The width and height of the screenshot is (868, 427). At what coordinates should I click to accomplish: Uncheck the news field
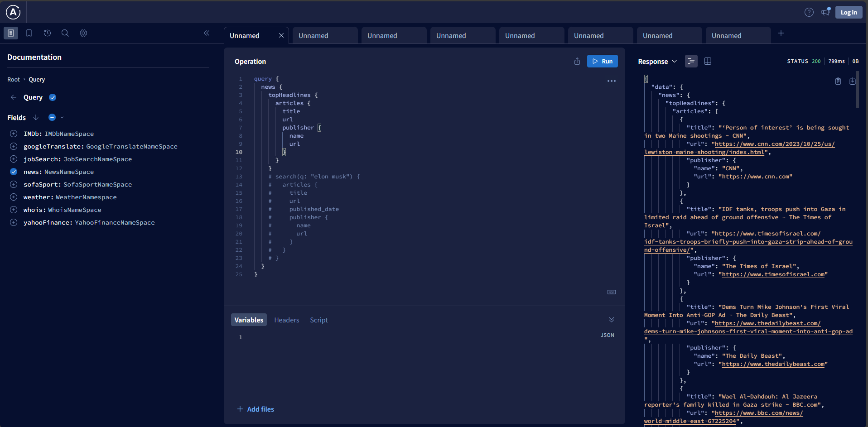14,172
